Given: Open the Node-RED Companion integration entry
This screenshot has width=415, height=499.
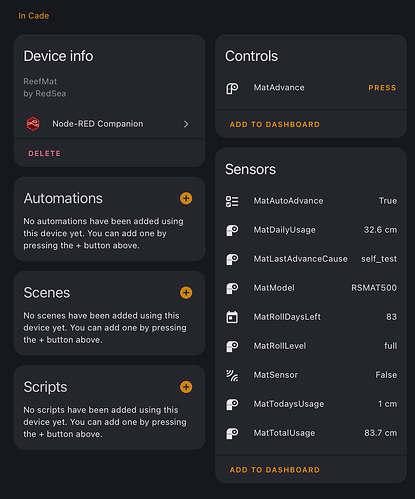Looking at the screenshot, I should pos(109,124).
